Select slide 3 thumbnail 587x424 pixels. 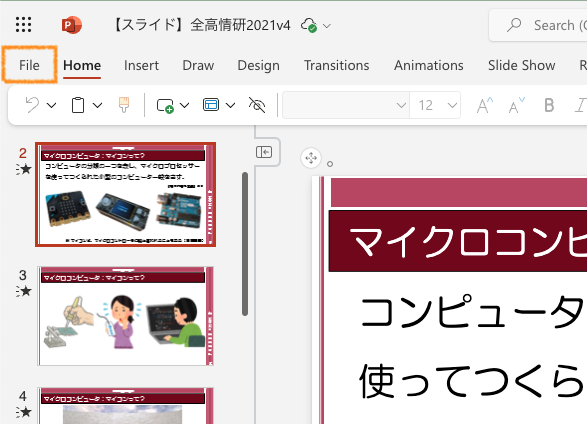point(125,316)
